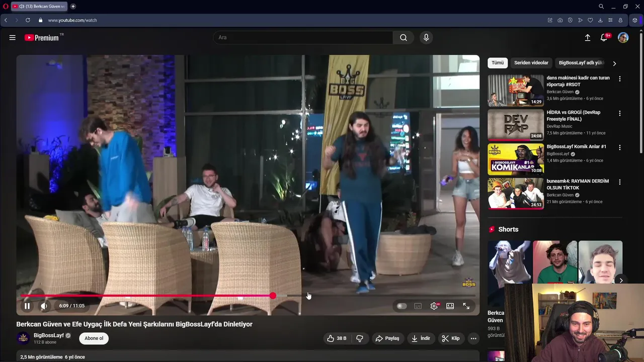Select the BigBossLayf adlı yükleyenler chip
Image resolution: width=644 pixels, height=362 pixels.
581,63
